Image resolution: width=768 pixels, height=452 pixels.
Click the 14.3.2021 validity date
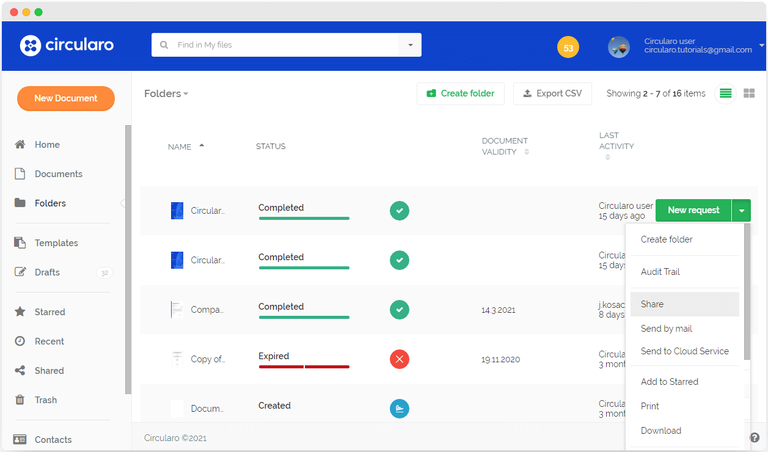point(498,310)
